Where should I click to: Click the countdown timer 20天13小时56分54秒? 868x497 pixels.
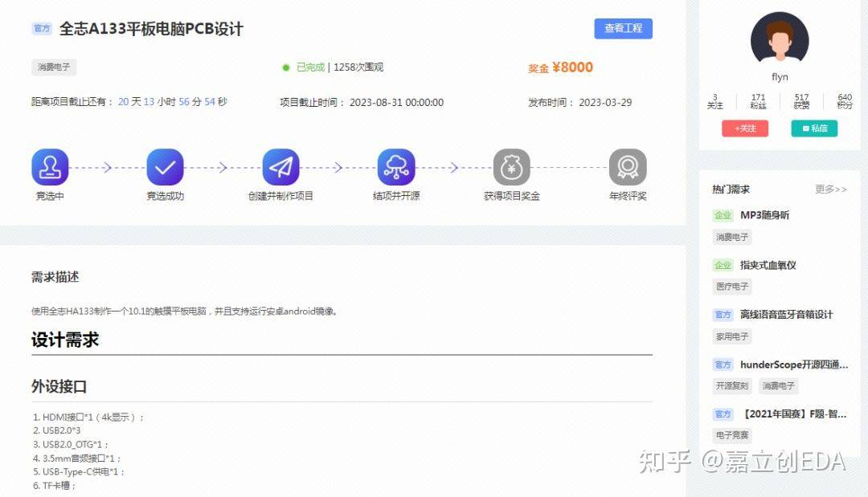[x=173, y=102]
